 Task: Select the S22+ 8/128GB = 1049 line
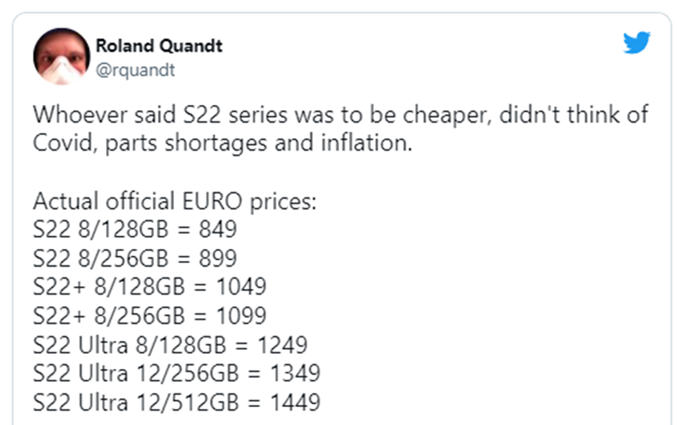150,287
